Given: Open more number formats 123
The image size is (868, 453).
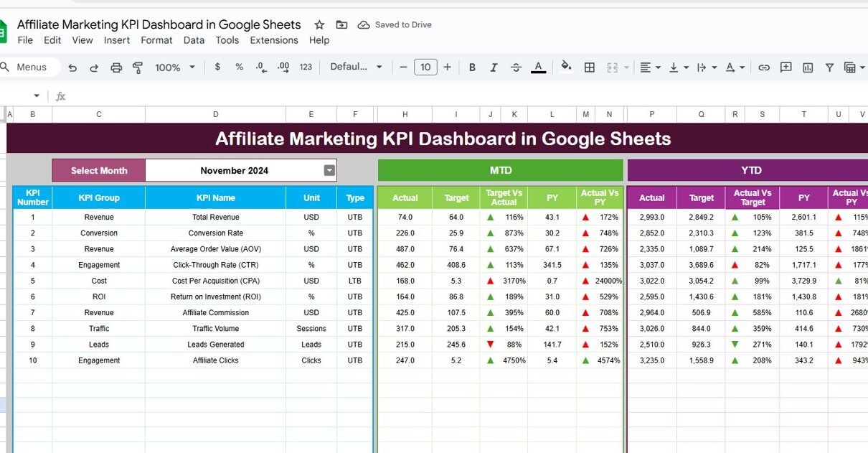Looking at the screenshot, I should pyautogui.click(x=306, y=67).
